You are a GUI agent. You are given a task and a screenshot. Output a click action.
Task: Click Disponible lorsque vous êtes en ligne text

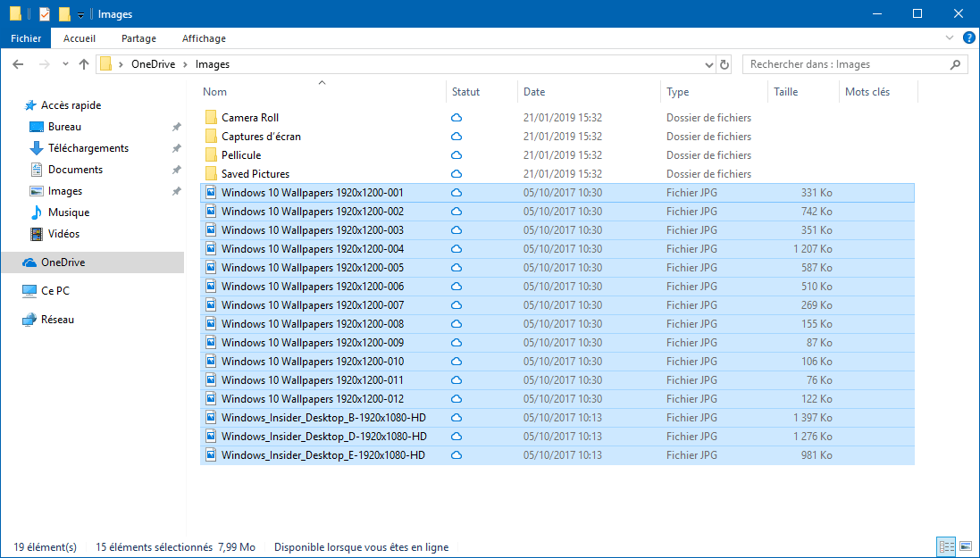point(361,547)
